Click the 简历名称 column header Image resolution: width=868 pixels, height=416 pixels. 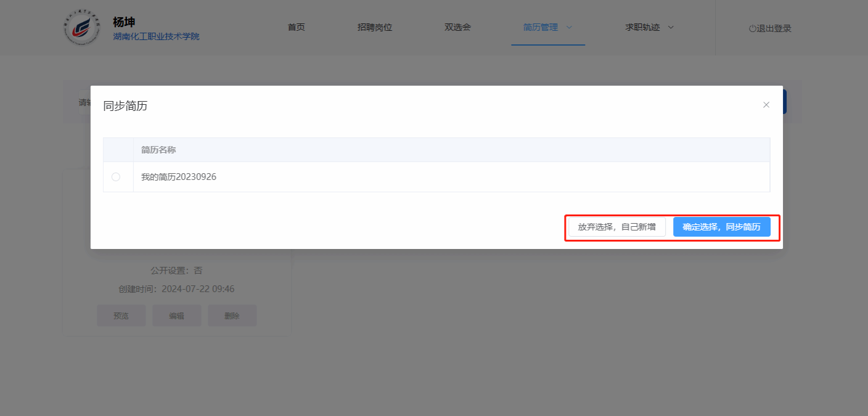pos(158,150)
